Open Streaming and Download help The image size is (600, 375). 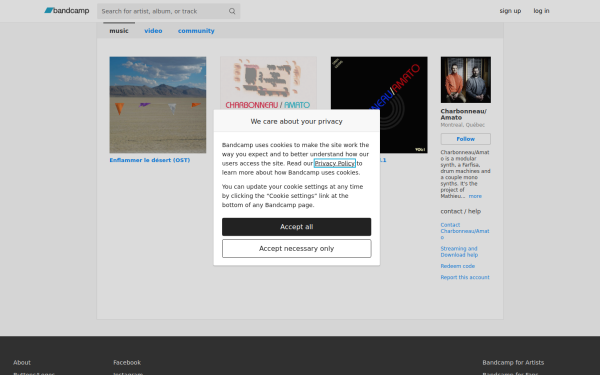(459, 252)
